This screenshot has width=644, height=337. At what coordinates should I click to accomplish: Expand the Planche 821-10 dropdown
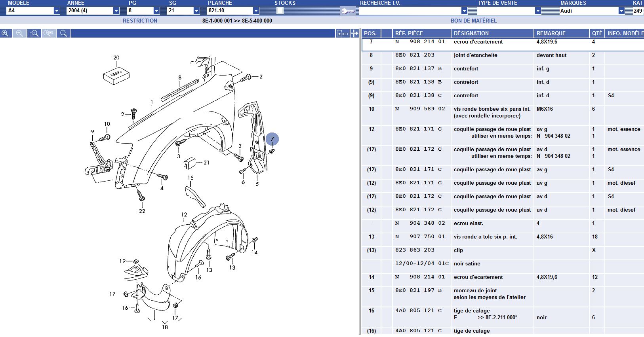(x=256, y=11)
